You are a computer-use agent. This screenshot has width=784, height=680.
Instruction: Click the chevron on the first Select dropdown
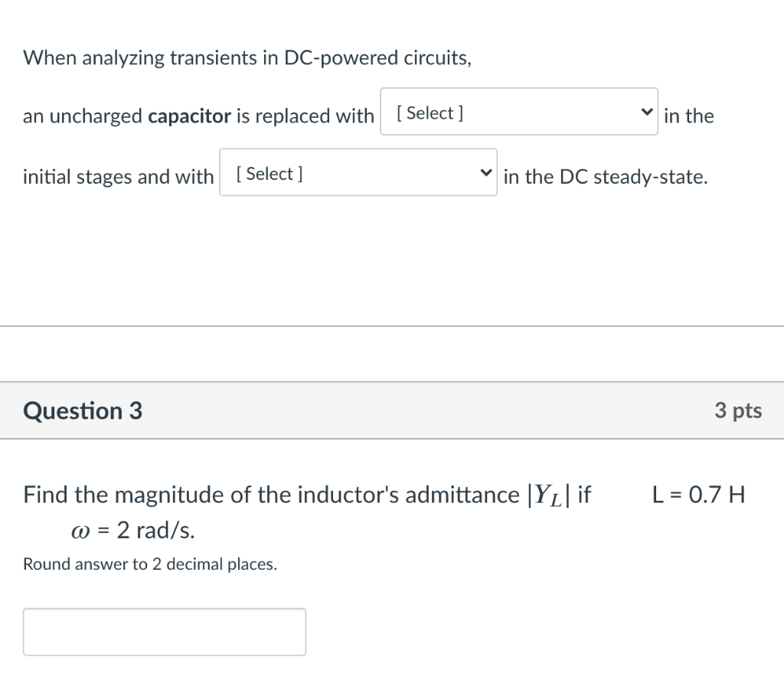[x=645, y=111]
